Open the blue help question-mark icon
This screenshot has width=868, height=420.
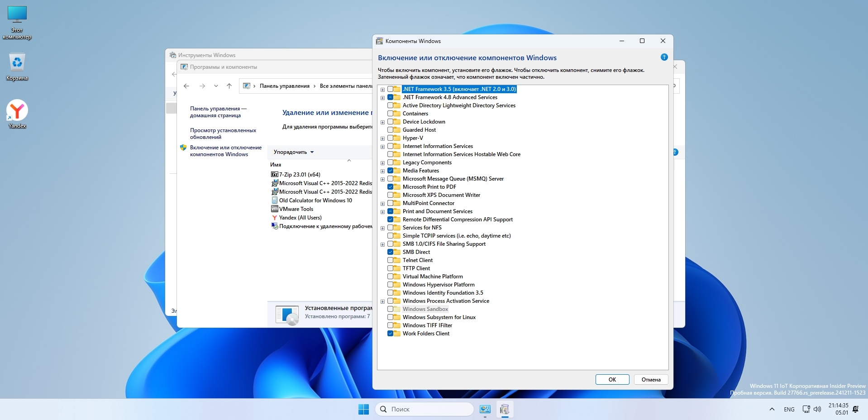(664, 57)
